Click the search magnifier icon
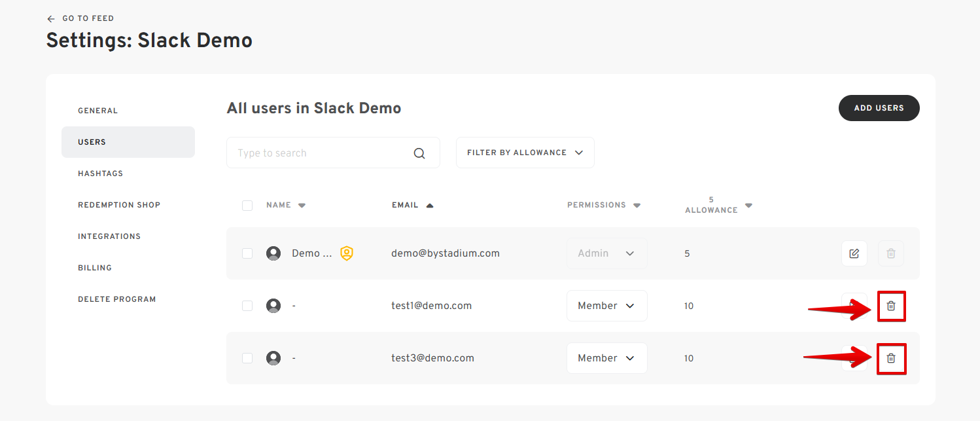980x421 pixels. pyautogui.click(x=419, y=153)
